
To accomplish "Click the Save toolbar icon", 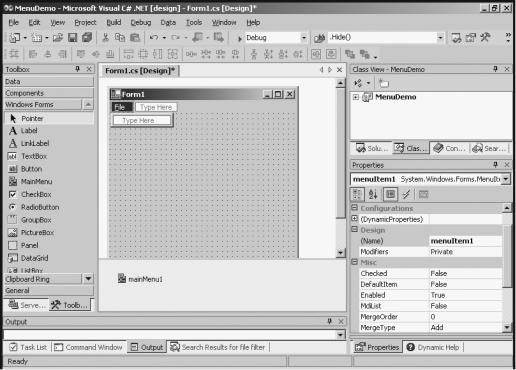I will [73, 38].
